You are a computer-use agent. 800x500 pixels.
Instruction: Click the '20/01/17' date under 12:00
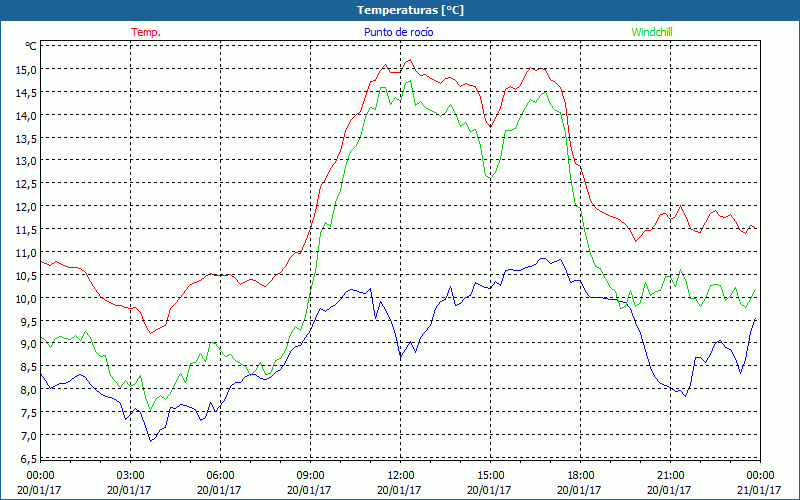[399, 490]
